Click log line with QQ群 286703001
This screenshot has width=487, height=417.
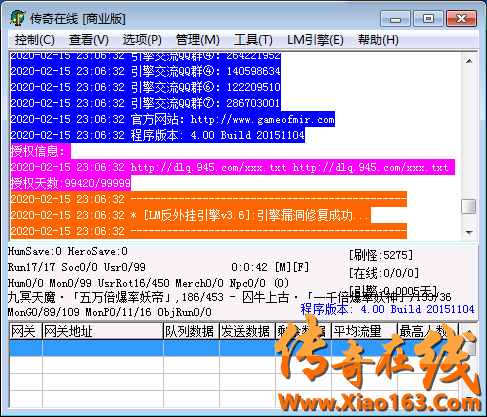click(145, 103)
